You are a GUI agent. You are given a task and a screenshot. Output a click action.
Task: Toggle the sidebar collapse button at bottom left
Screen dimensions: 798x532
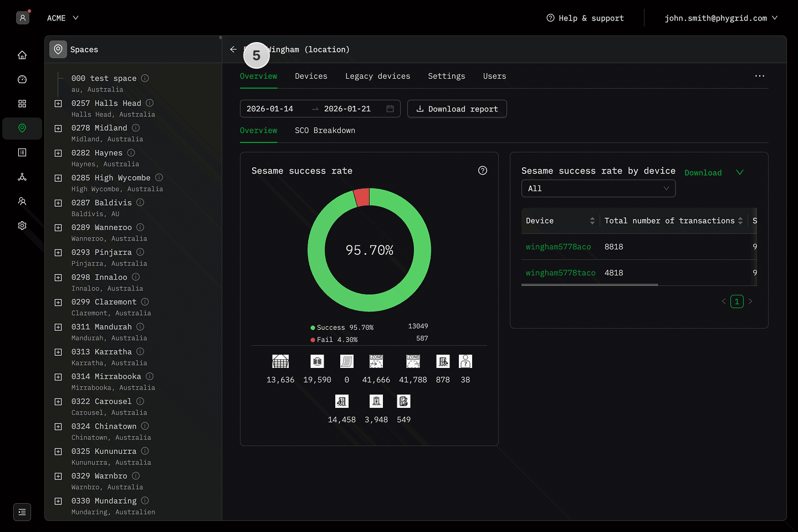22,512
